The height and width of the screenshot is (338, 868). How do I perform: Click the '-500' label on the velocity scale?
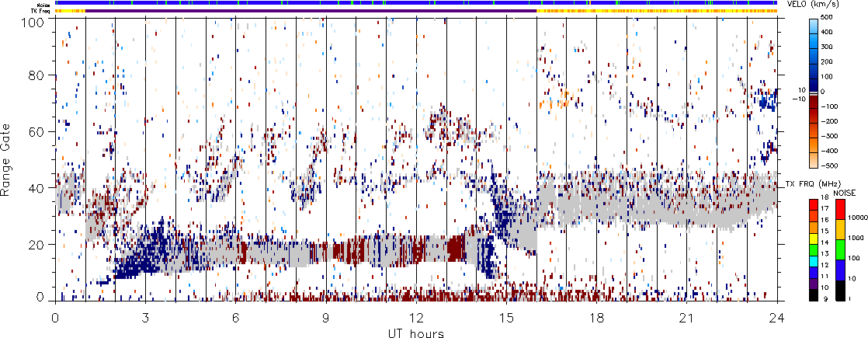click(x=828, y=166)
